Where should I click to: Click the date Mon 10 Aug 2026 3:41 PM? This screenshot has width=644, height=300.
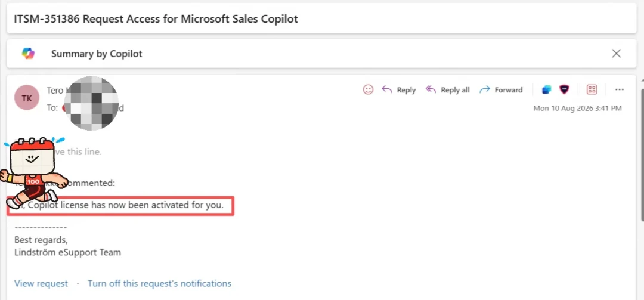point(577,109)
